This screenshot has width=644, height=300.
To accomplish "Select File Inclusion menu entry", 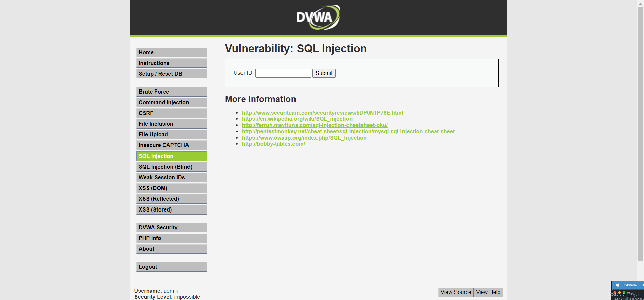I will (x=172, y=124).
